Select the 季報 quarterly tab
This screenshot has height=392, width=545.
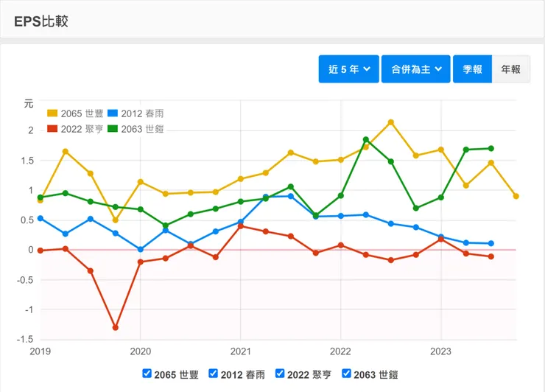coord(472,69)
